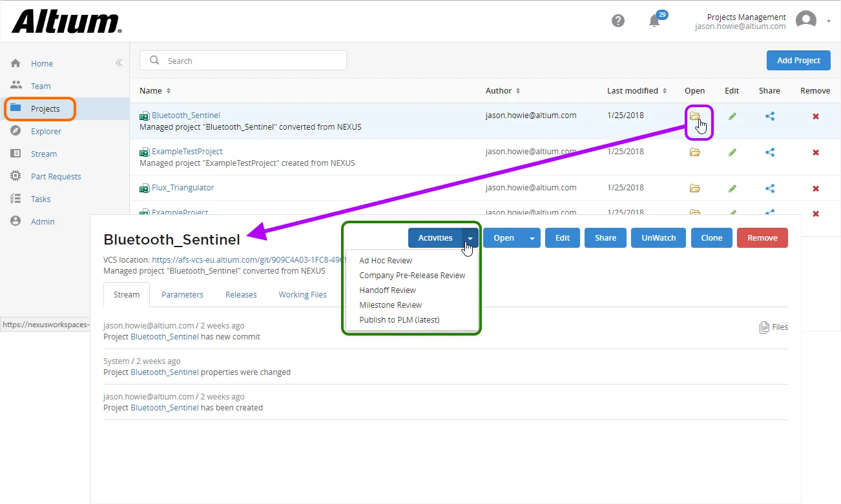This screenshot has width=841, height=504.
Task: Open Explorer from the sidebar
Action: pyautogui.click(x=46, y=131)
